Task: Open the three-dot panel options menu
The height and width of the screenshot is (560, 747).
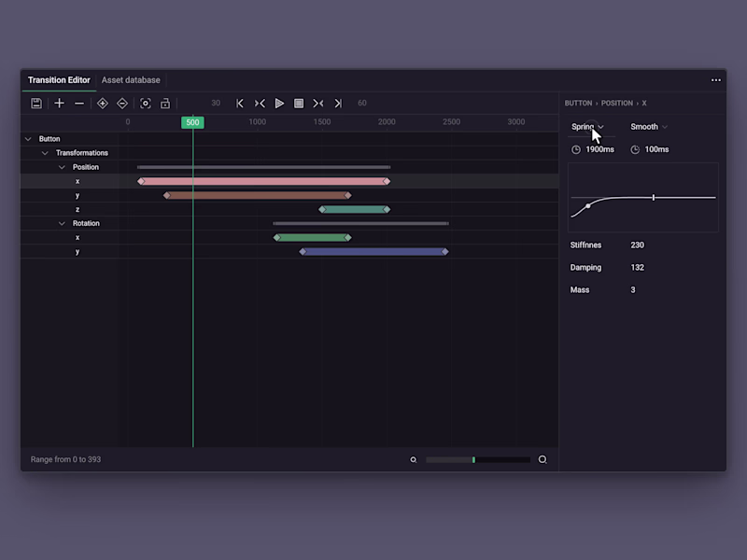Action: (x=716, y=80)
